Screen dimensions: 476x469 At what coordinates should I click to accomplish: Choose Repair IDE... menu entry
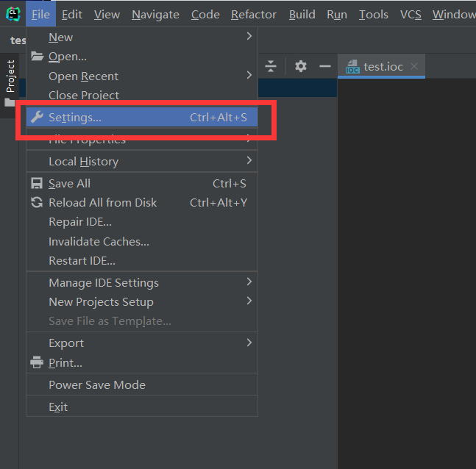[x=142, y=222]
